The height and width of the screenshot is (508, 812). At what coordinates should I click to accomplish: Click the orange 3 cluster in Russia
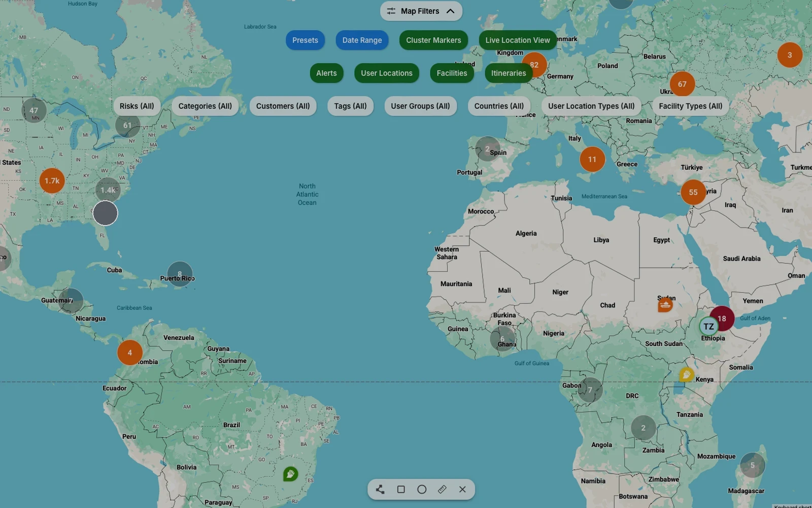point(790,55)
